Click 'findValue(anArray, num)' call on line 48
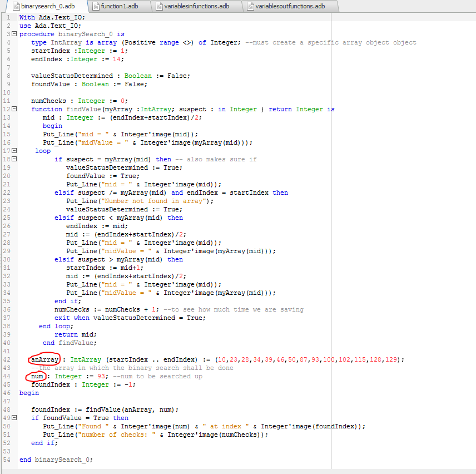Screen dimensions: 476x474 pos(130,409)
